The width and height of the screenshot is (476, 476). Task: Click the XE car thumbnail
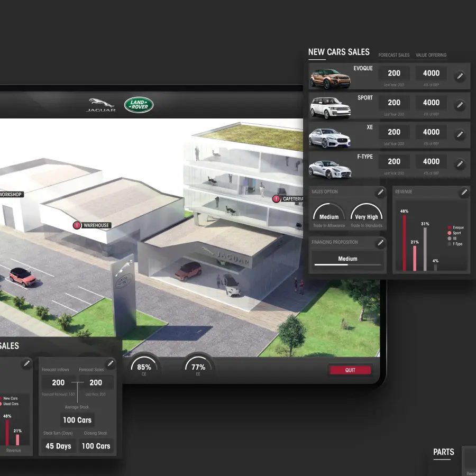tap(329, 138)
